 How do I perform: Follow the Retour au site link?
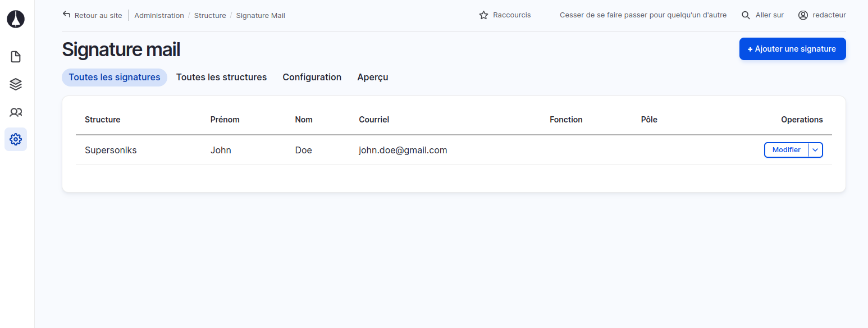click(98, 15)
